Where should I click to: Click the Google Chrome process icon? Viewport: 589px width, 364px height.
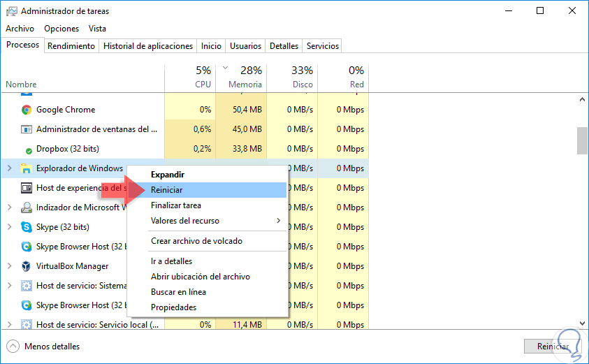27,110
